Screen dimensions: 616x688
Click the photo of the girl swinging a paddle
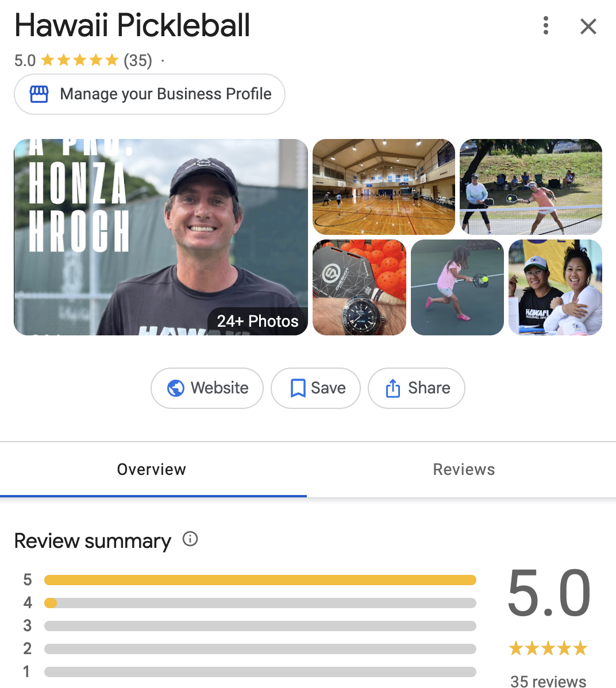pyautogui.click(x=457, y=287)
